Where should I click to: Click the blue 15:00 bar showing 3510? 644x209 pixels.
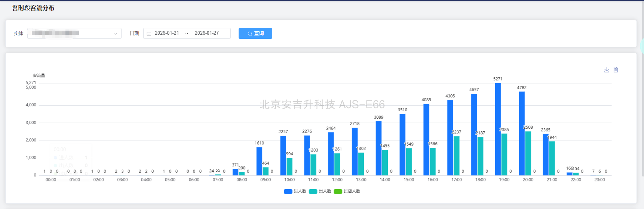pyautogui.click(x=402, y=144)
